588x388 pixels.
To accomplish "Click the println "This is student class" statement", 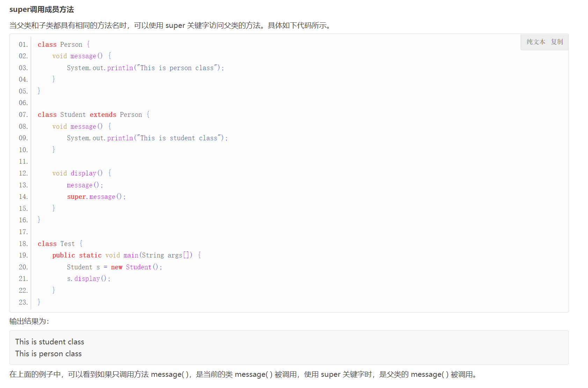I will (x=147, y=138).
